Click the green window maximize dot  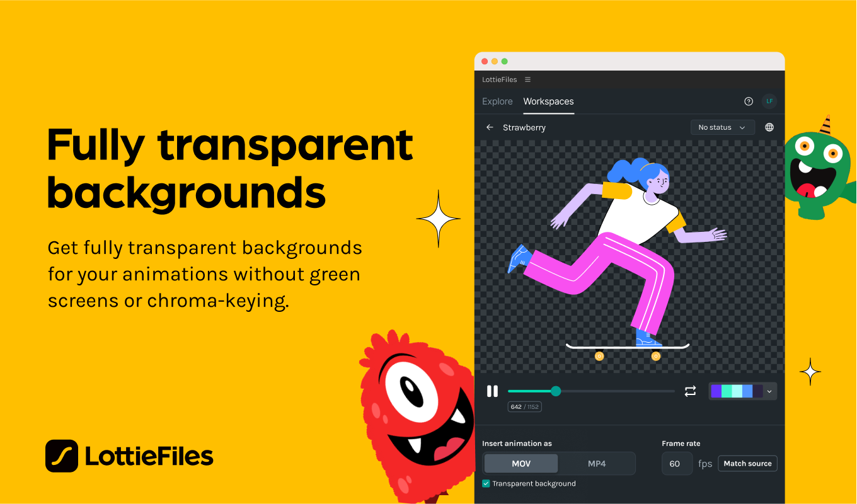point(505,61)
